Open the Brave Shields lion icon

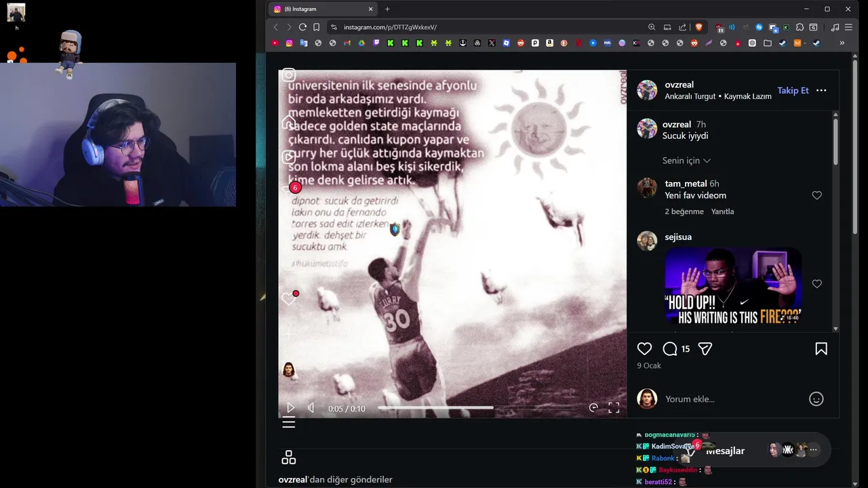(x=699, y=27)
